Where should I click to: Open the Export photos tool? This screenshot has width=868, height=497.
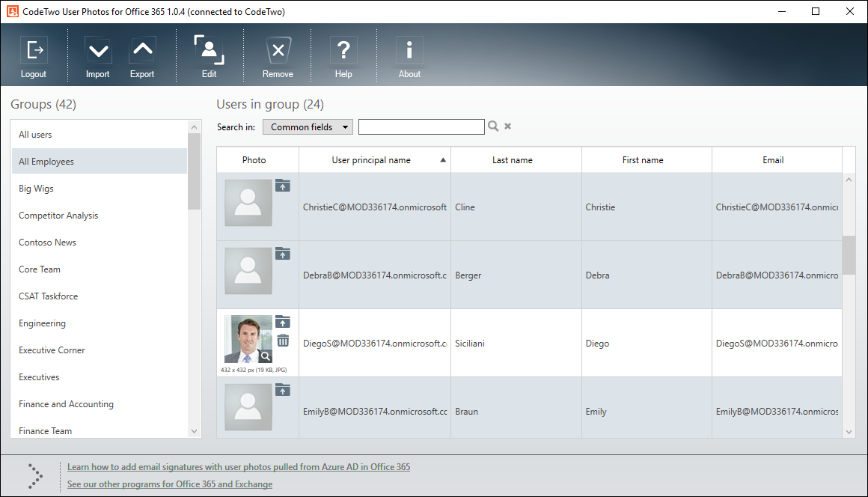tap(142, 56)
